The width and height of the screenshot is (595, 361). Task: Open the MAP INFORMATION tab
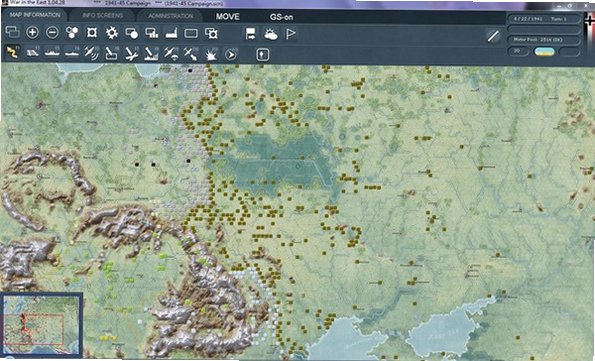pyautogui.click(x=35, y=15)
